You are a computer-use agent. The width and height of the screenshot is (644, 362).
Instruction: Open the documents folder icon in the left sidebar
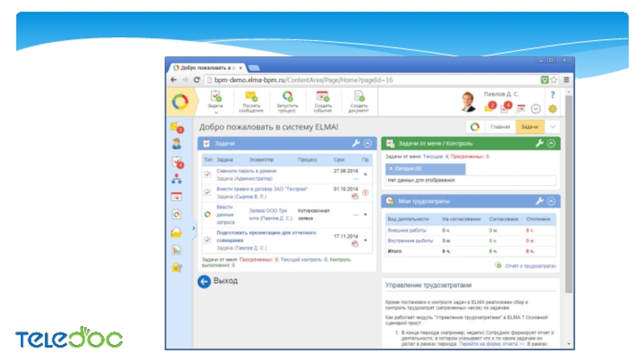pyautogui.click(x=176, y=232)
